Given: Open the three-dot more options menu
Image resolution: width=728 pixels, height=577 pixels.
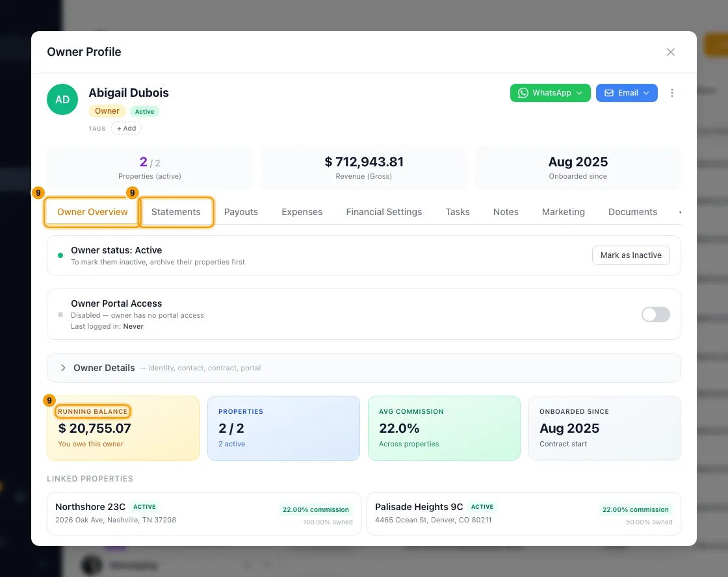Looking at the screenshot, I should pyautogui.click(x=671, y=93).
